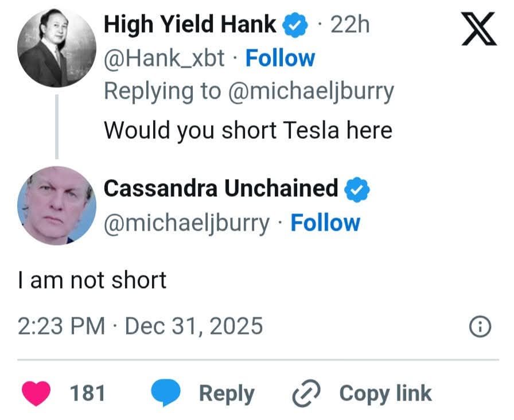Click the Copy link text
Image resolution: width=514 pixels, height=420 pixels.
pos(385,394)
